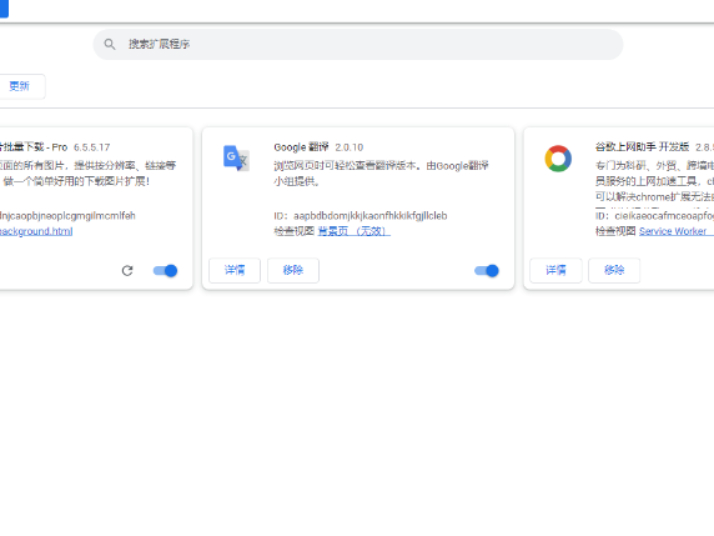Click the 2.0.10 version number

[x=349, y=148]
